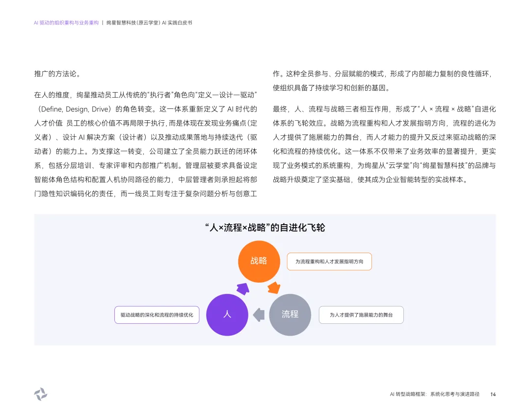Screen dimensions: 530x420
Task: Click the diagram title "人×流程×战略"的自进化飞轮
Action: pos(265,227)
